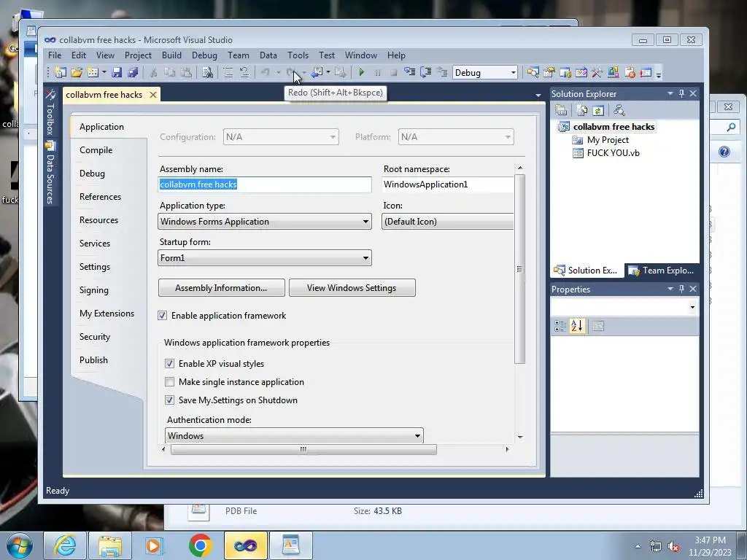Viewport: 747px width, 560px height.
Task: Click the vertical scrollbar thumb in project settings
Action: (519, 269)
